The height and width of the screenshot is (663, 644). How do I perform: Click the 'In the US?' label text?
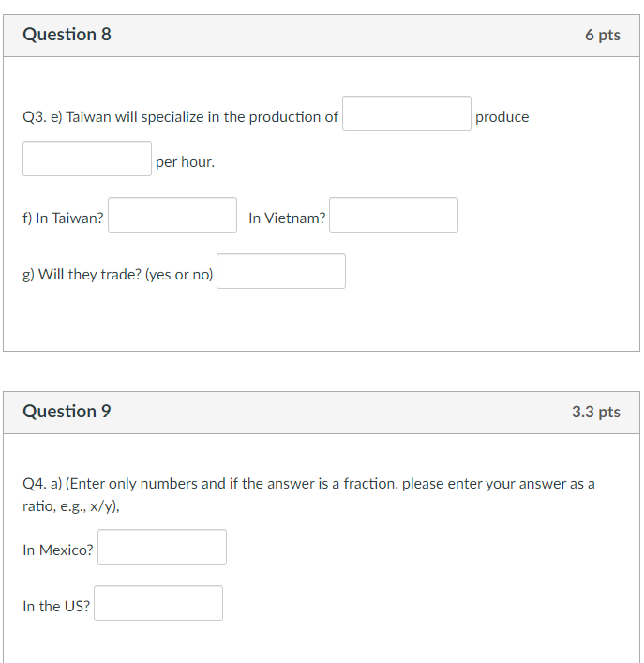56,607
